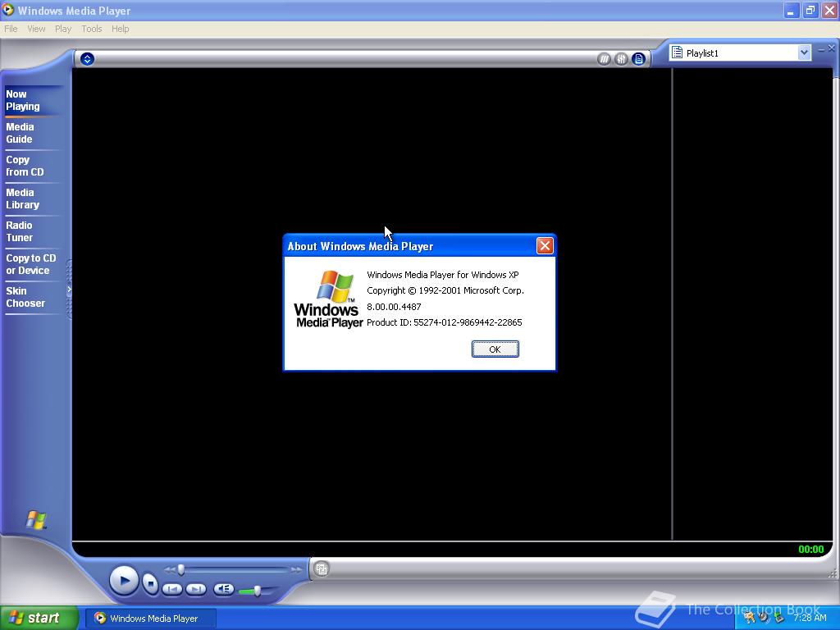Toggle the menu auto-hide chevron

(86, 58)
